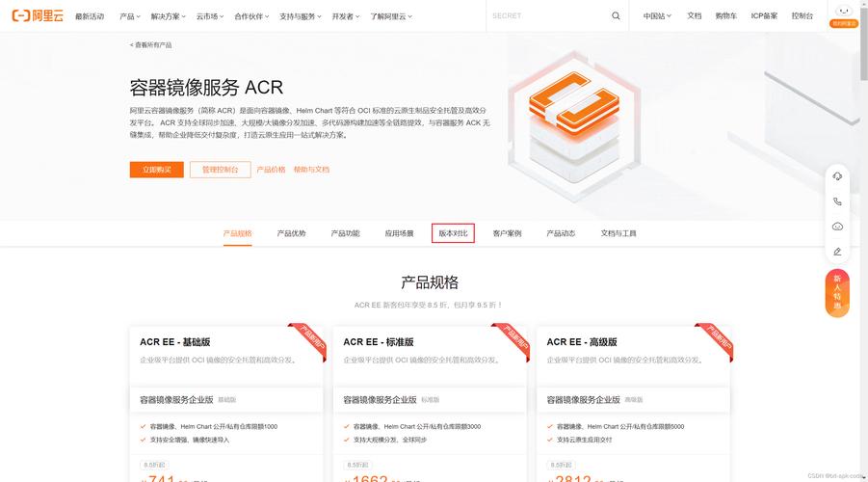Expand the 解决方案 dropdown menu
868x482 pixels.
[168, 16]
